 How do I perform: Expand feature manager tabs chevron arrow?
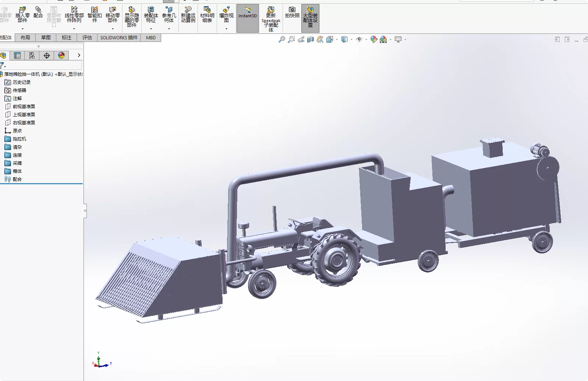[x=79, y=55]
